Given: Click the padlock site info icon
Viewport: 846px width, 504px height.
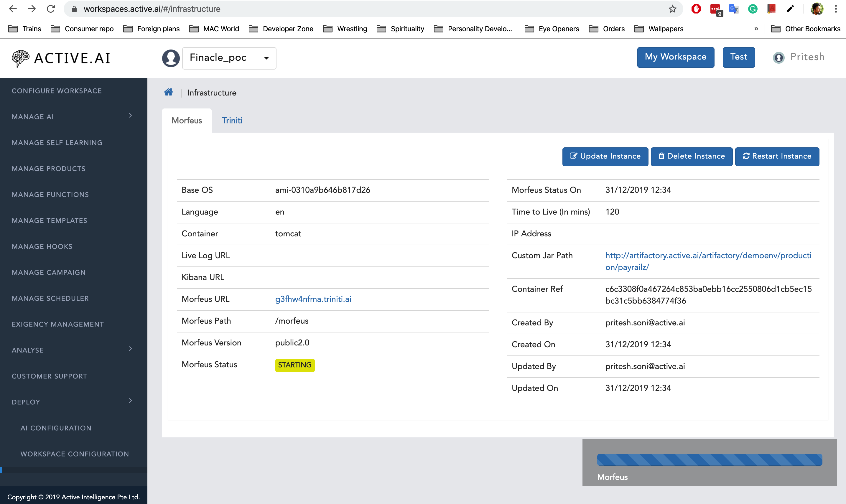Looking at the screenshot, I should 74,9.
